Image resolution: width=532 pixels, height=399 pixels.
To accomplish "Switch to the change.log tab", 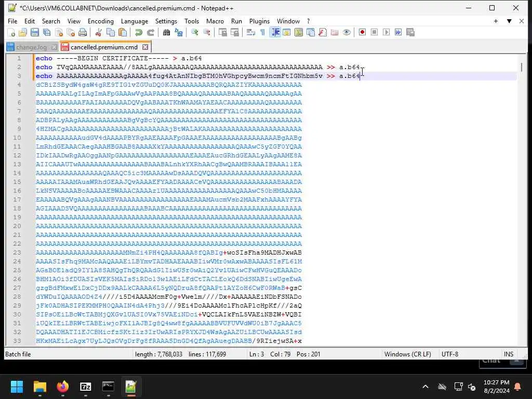I will pos(31,47).
